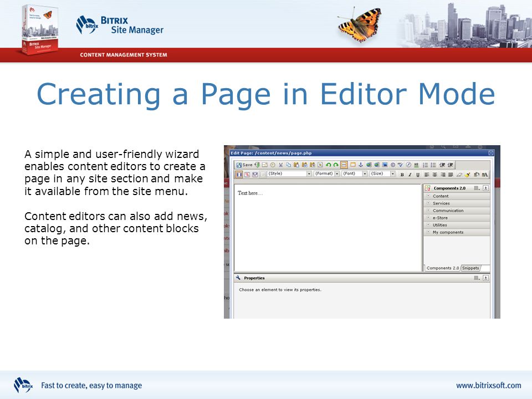Toggle bold formatting
The width and height of the screenshot is (532, 399).
click(x=402, y=175)
